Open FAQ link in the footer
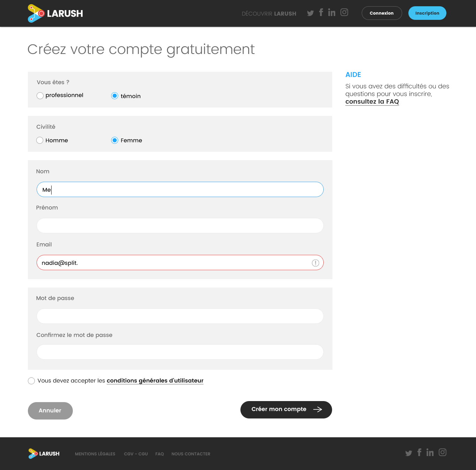Image resolution: width=476 pixels, height=470 pixels. (x=160, y=454)
